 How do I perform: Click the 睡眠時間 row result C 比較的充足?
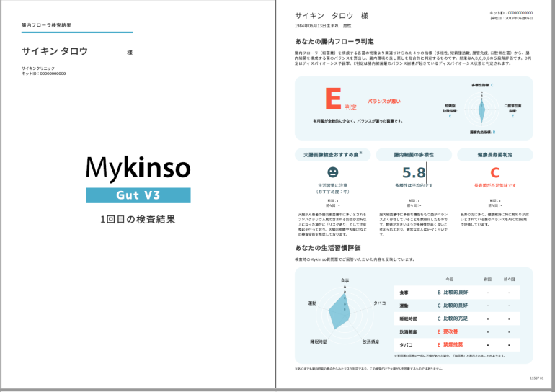pos(453,318)
